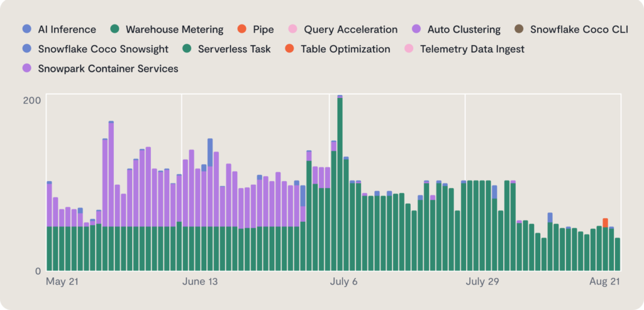Click the Warehouse Metering legend color dot
The height and width of the screenshot is (310, 644).
click(114, 29)
